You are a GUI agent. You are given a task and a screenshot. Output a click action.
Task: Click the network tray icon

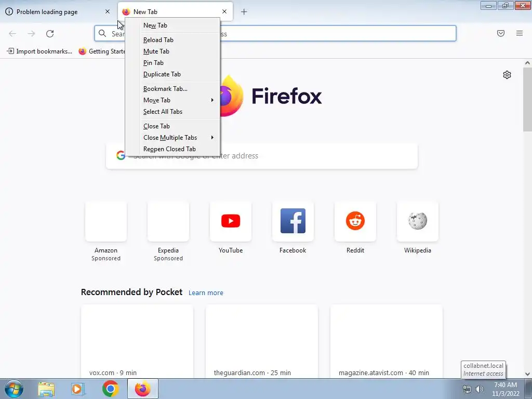(x=467, y=389)
